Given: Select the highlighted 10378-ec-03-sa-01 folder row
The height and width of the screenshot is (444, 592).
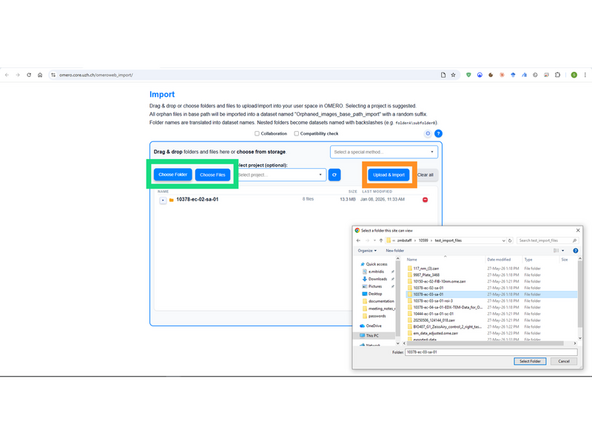Looking at the screenshot, I should [x=492, y=294].
